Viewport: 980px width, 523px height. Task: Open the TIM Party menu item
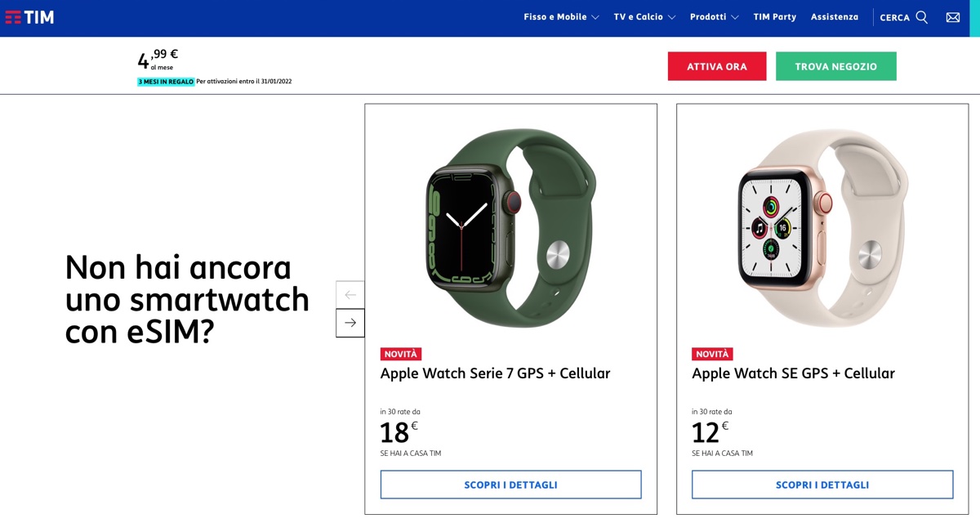pos(774,17)
